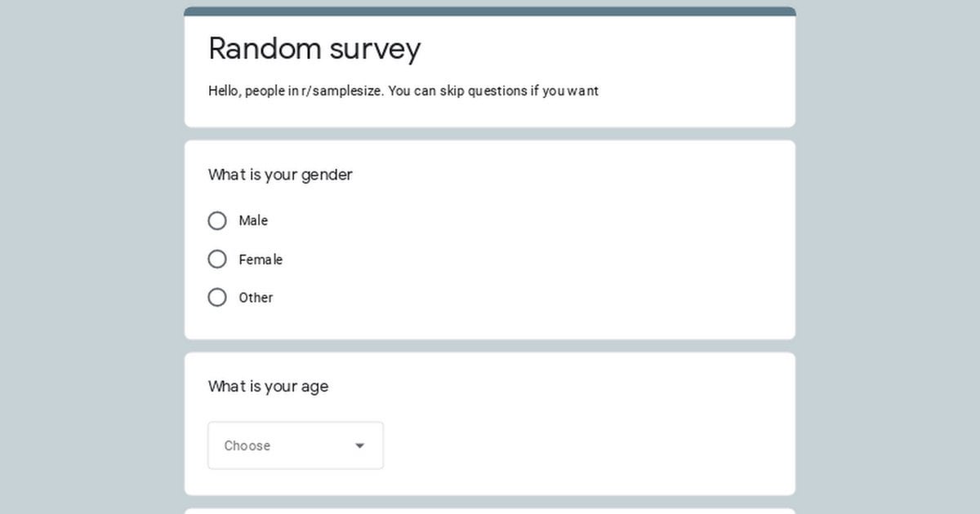
Task: Click the survey description text
Action: point(403,91)
